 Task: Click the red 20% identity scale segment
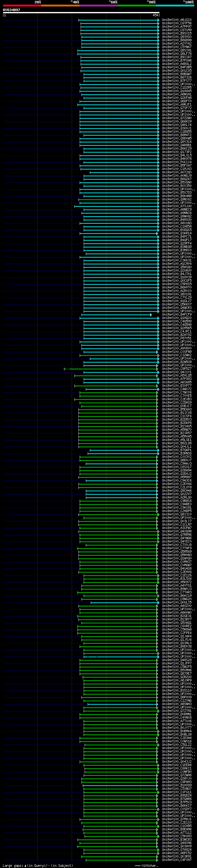click(x=22, y=6)
